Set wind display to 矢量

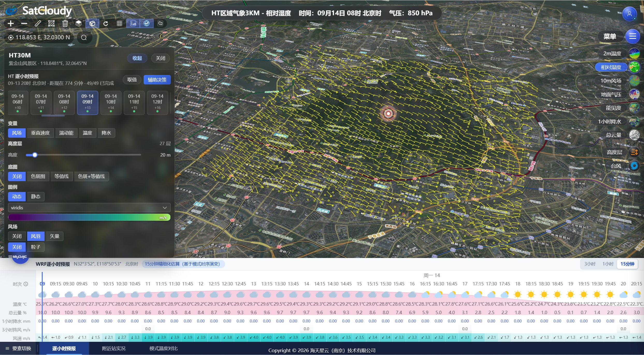[55, 236]
